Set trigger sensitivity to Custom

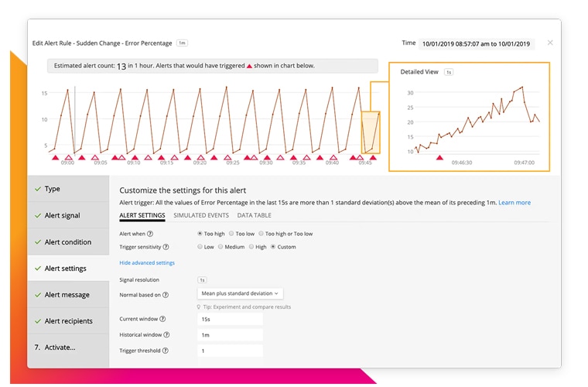283,247
